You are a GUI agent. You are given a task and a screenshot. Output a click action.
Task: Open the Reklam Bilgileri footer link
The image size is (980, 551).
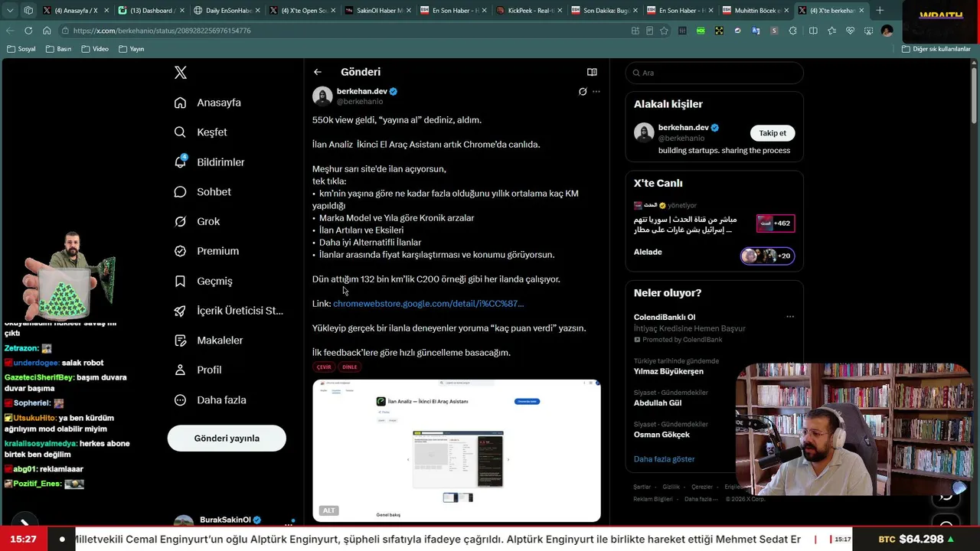pos(652,499)
